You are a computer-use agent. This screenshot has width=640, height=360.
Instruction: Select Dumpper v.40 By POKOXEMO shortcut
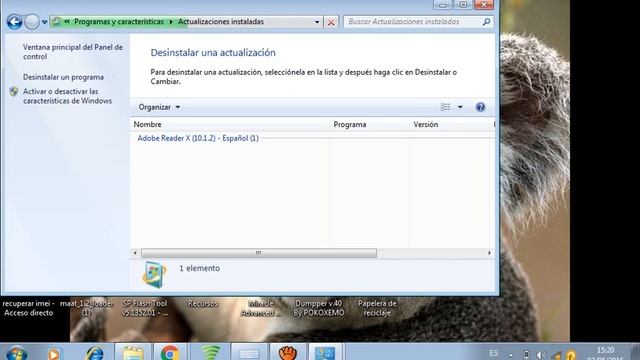click(319, 308)
